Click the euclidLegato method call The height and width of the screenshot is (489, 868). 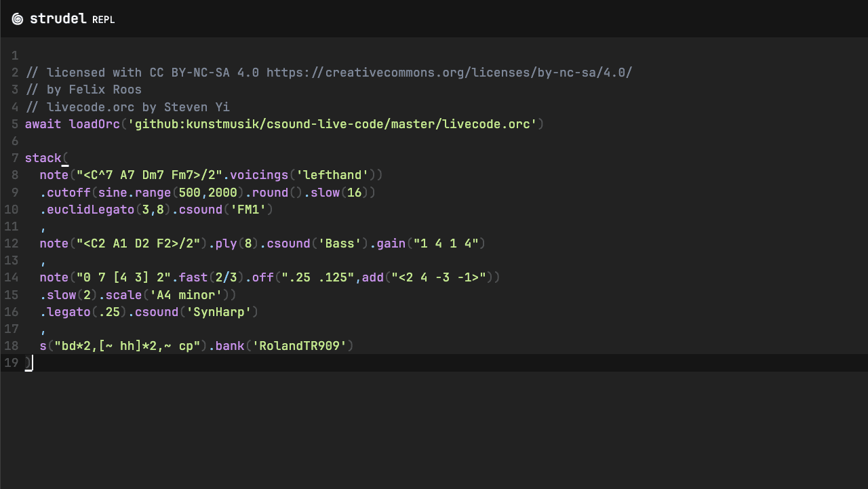(90, 210)
